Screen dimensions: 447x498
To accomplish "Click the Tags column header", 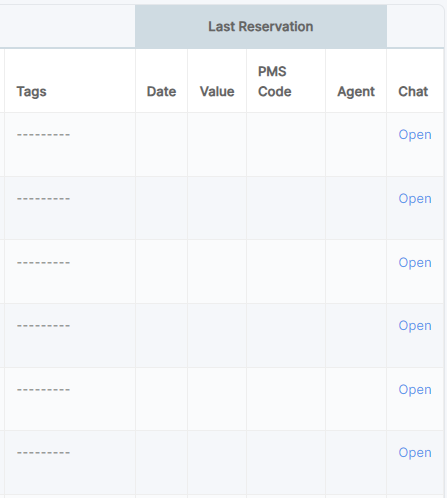I will pyautogui.click(x=31, y=92).
